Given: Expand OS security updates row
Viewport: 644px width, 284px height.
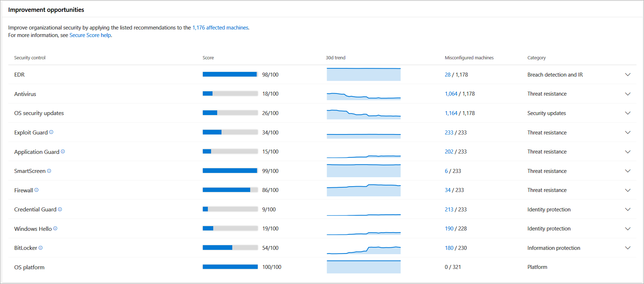Looking at the screenshot, I should click(627, 113).
